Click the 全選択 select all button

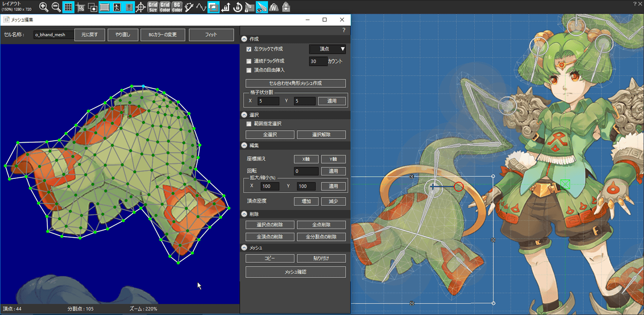[270, 135]
